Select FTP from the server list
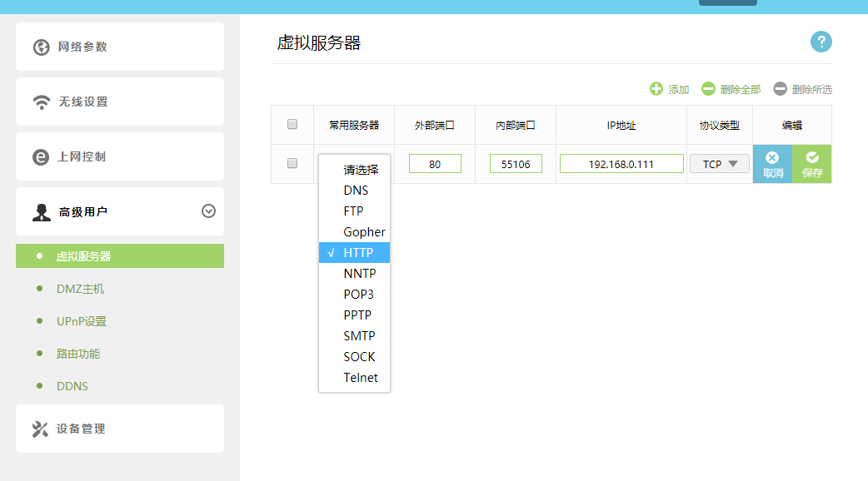868x481 pixels. point(354,211)
